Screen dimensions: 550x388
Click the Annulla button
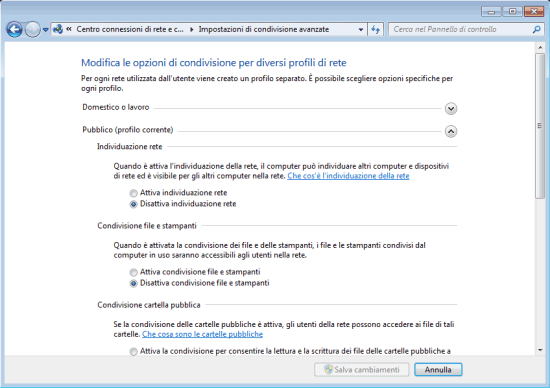tap(438, 369)
